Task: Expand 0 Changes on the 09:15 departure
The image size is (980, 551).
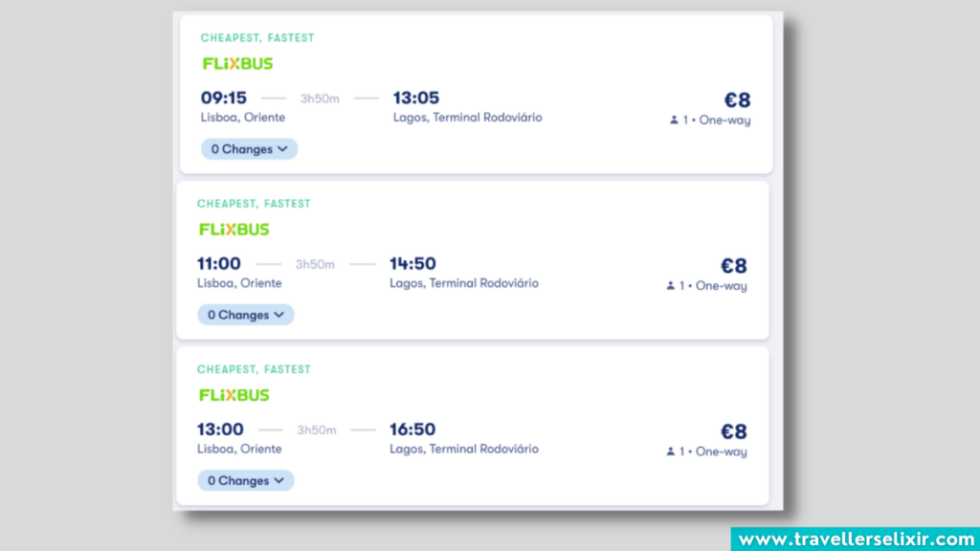Action: point(249,149)
